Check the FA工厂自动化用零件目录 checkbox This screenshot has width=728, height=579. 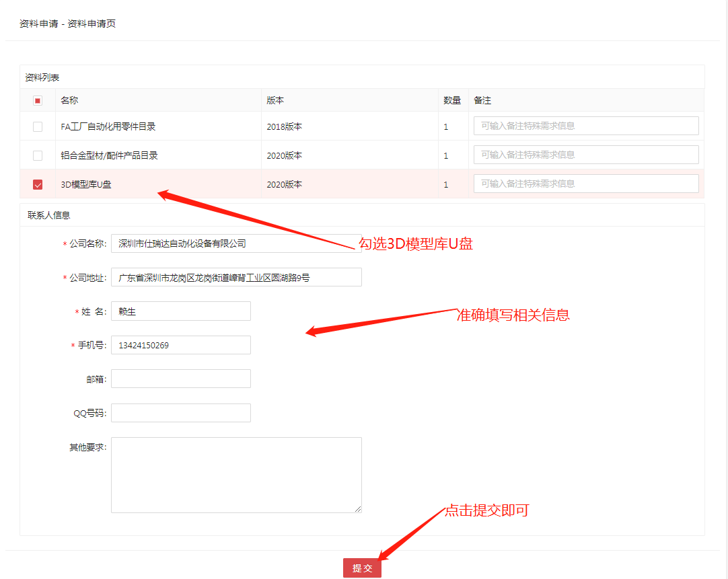coord(38,126)
